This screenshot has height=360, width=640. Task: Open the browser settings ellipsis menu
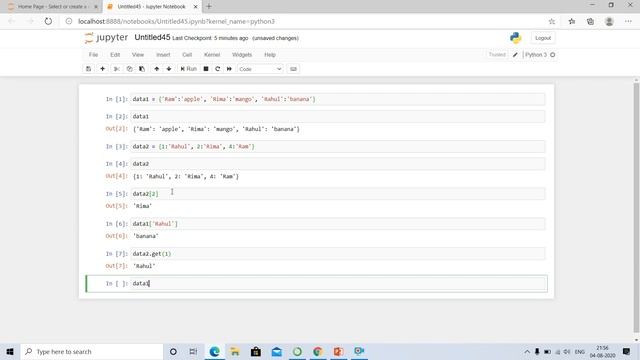coord(628,21)
